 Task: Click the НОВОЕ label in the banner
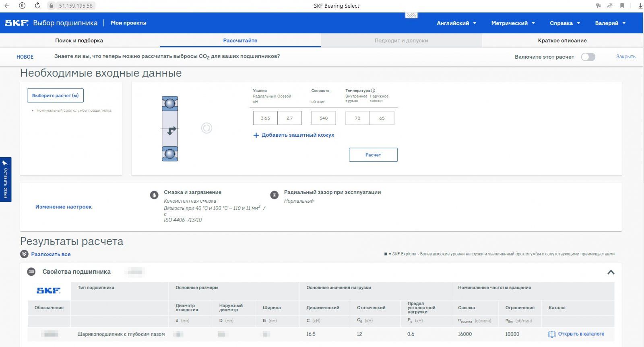click(x=25, y=57)
